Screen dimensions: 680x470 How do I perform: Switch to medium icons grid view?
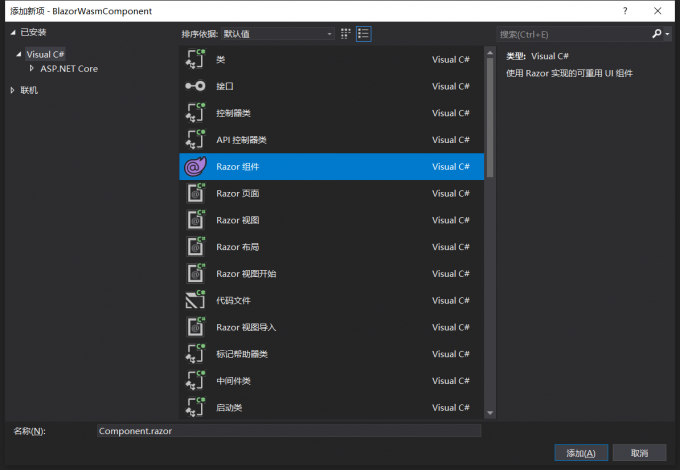pos(346,34)
